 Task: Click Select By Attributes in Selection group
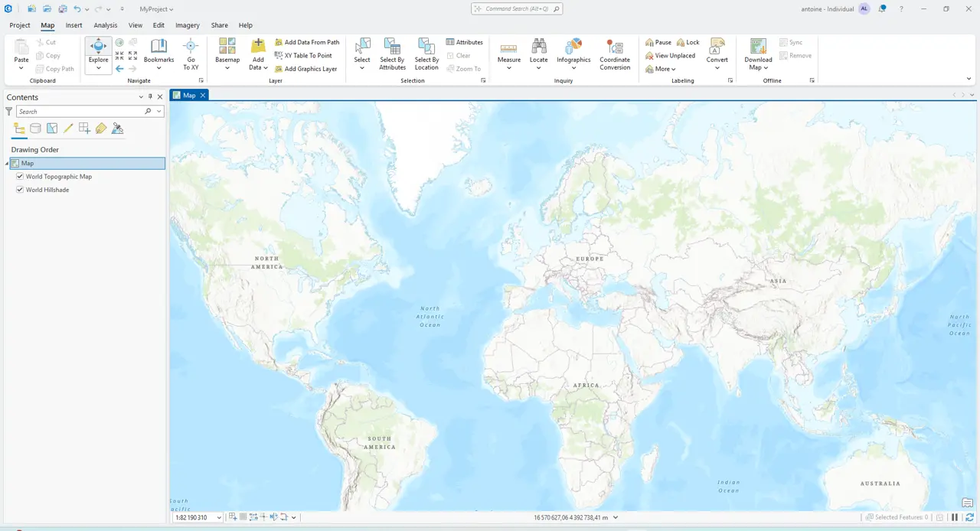[x=392, y=54]
